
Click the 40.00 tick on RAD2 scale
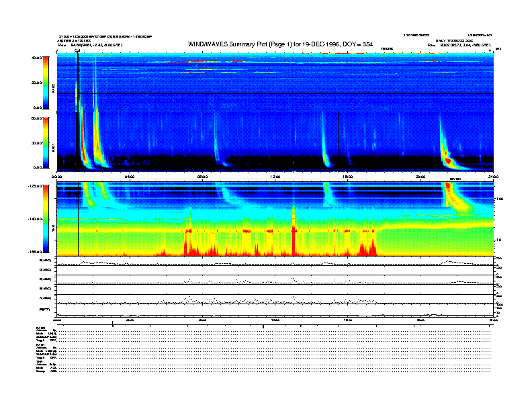click(x=36, y=58)
